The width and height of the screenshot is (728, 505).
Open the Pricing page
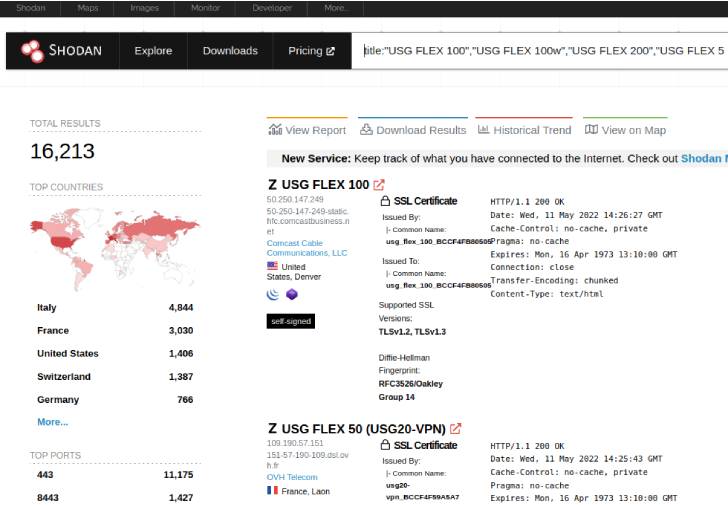coord(312,51)
